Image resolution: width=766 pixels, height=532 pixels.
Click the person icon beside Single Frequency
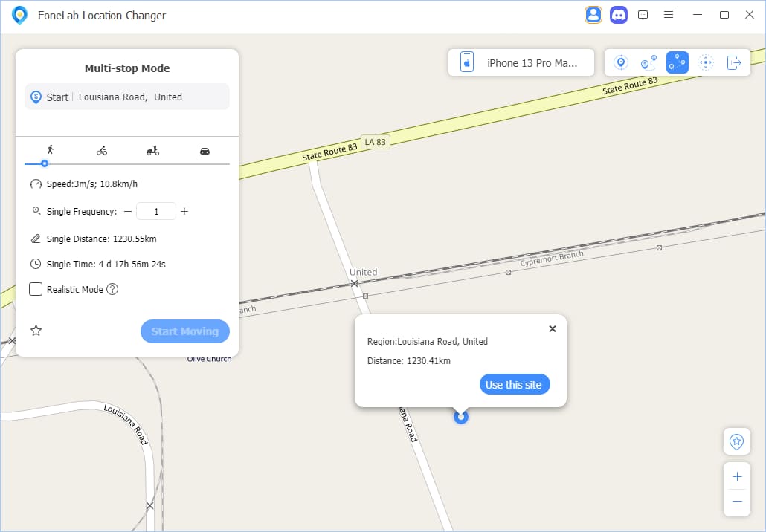point(36,211)
